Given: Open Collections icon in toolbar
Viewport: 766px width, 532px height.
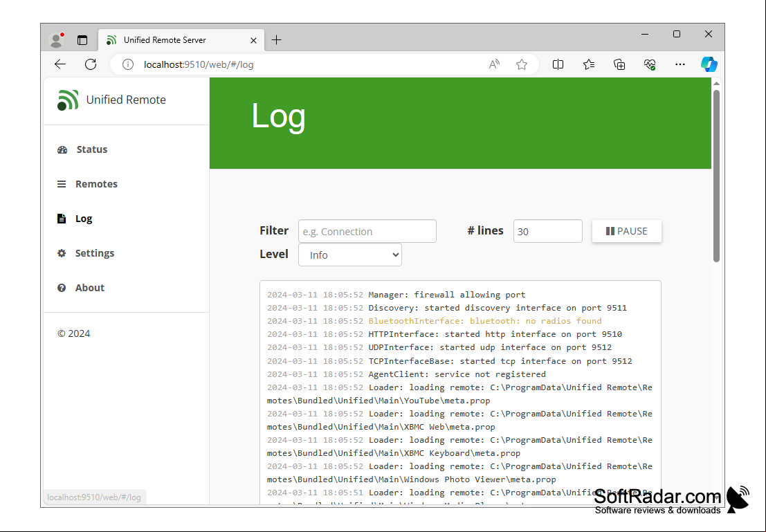Looking at the screenshot, I should (x=619, y=64).
